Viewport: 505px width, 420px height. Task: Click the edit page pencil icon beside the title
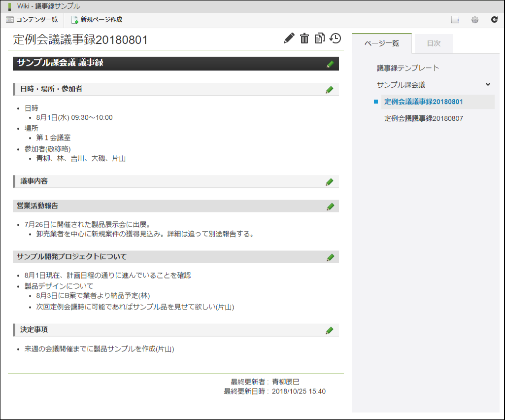[x=289, y=38]
